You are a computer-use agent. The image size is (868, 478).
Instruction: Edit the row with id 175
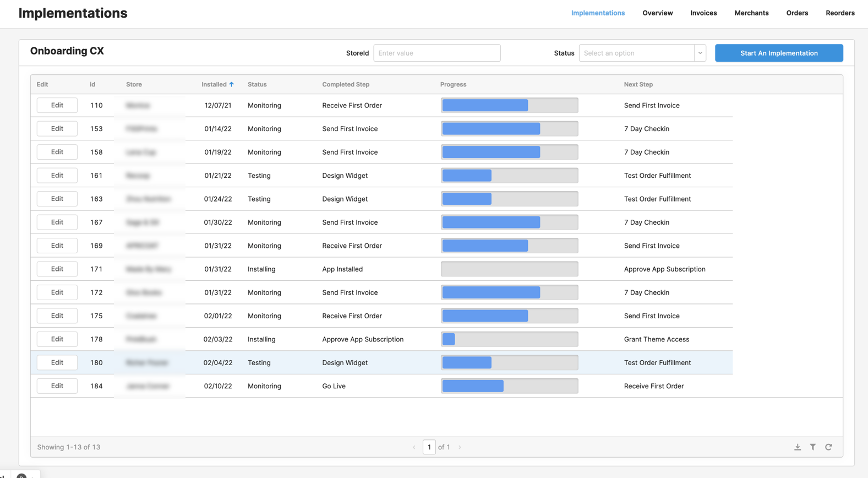[57, 316]
